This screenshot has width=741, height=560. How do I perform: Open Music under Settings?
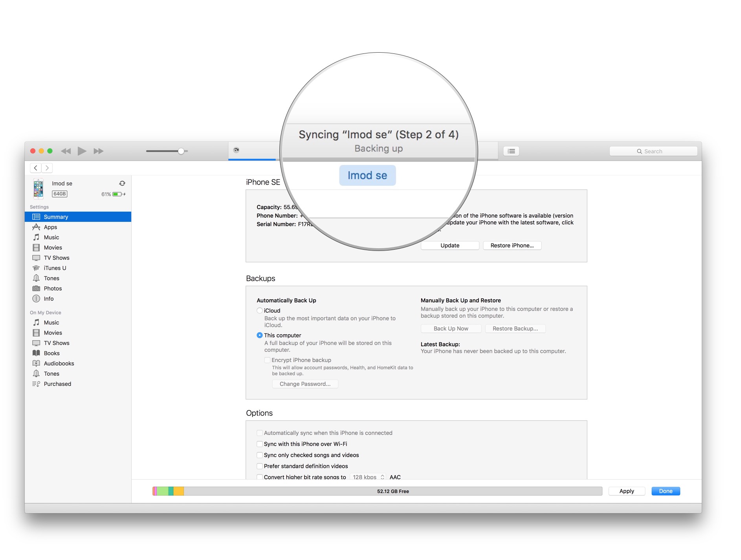[78, 237]
